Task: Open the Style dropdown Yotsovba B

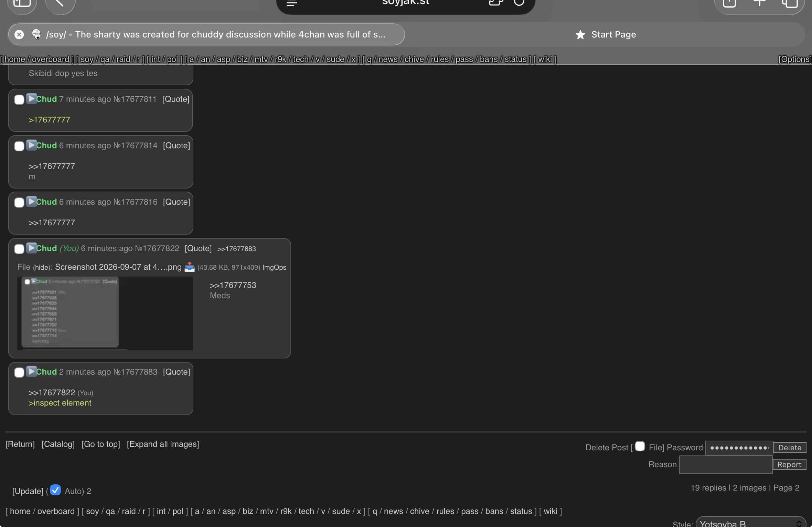Action: pyautogui.click(x=751, y=523)
